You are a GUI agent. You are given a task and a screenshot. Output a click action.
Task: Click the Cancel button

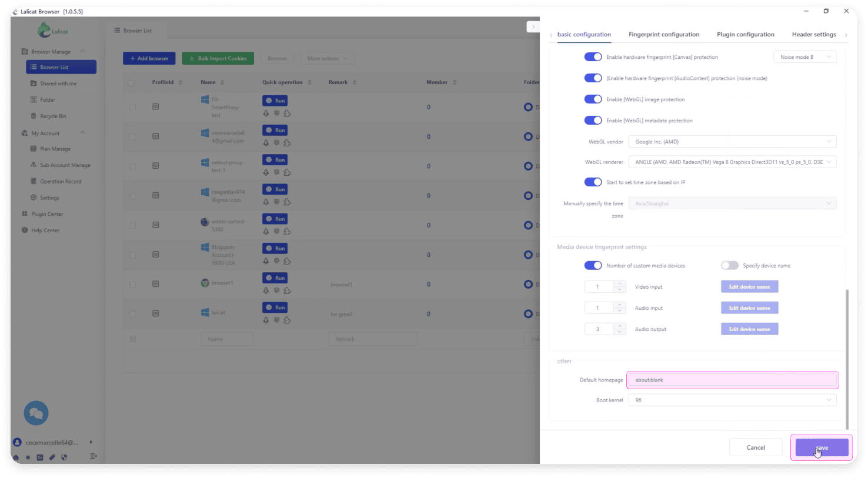tap(756, 447)
